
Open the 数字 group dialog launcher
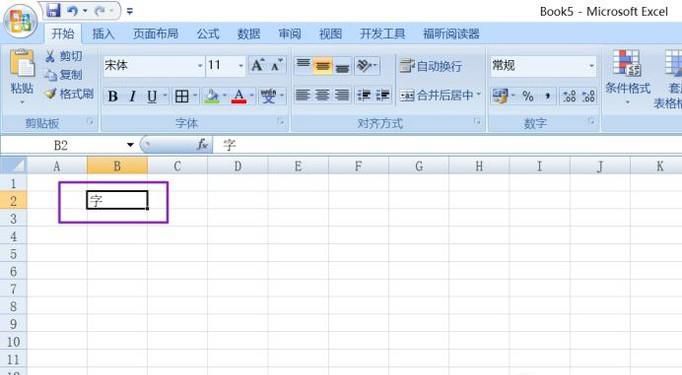[x=591, y=122]
